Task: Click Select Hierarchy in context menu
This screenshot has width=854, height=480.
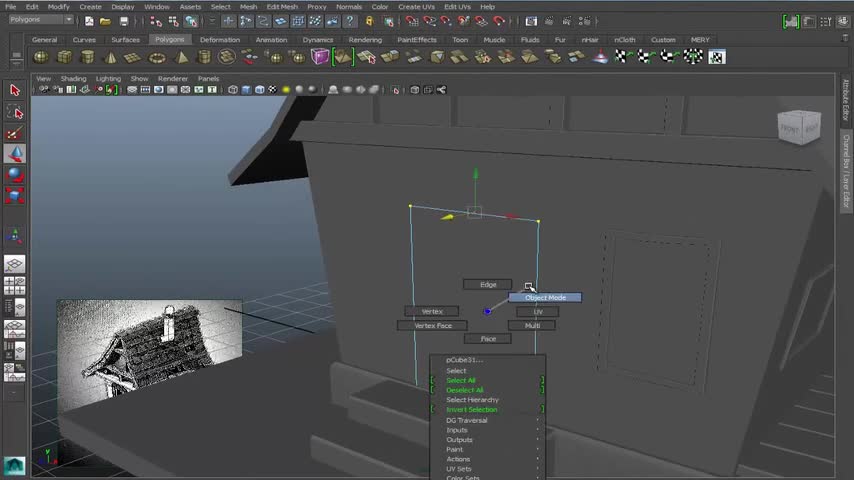Action: 472,400
